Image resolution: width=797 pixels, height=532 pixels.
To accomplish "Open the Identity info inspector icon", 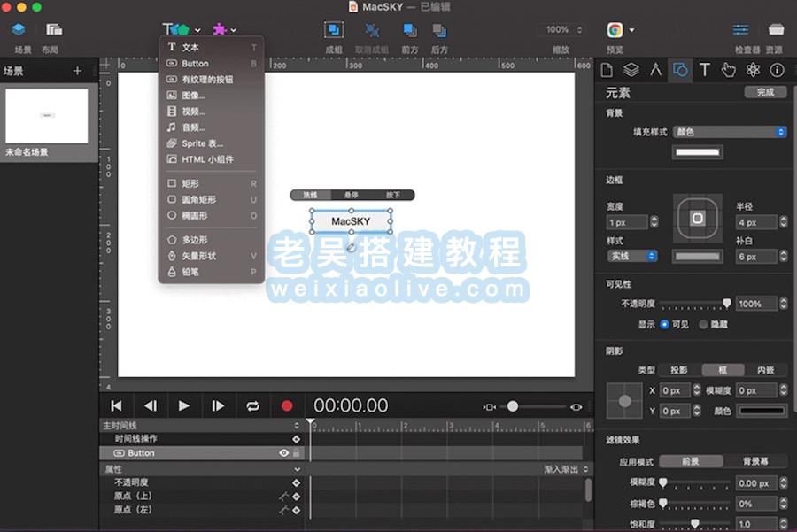I will (x=777, y=70).
